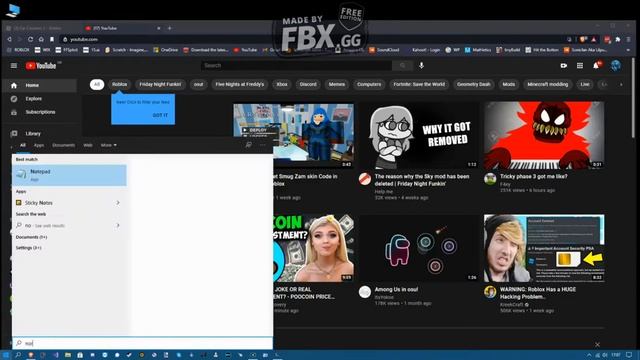Open the Roblox Hacking Problem video title
The image size is (640, 360).
pos(538,293)
